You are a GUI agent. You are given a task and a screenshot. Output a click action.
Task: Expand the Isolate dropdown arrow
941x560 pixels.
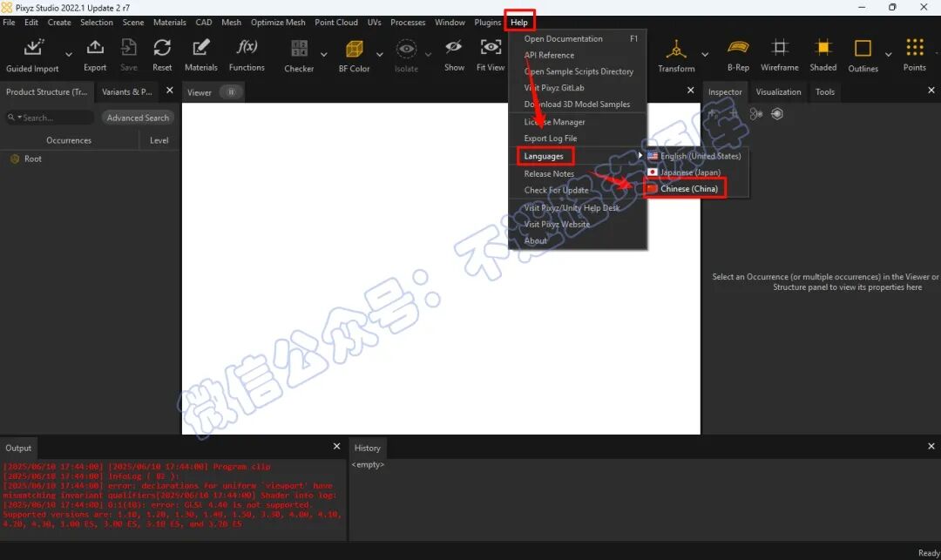tap(428, 55)
